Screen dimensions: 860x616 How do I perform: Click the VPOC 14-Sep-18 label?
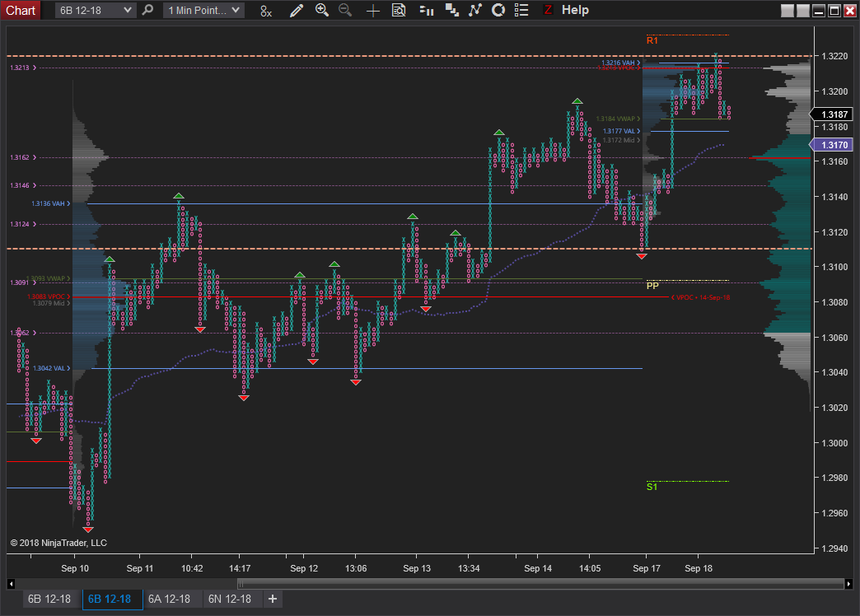[x=700, y=297]
